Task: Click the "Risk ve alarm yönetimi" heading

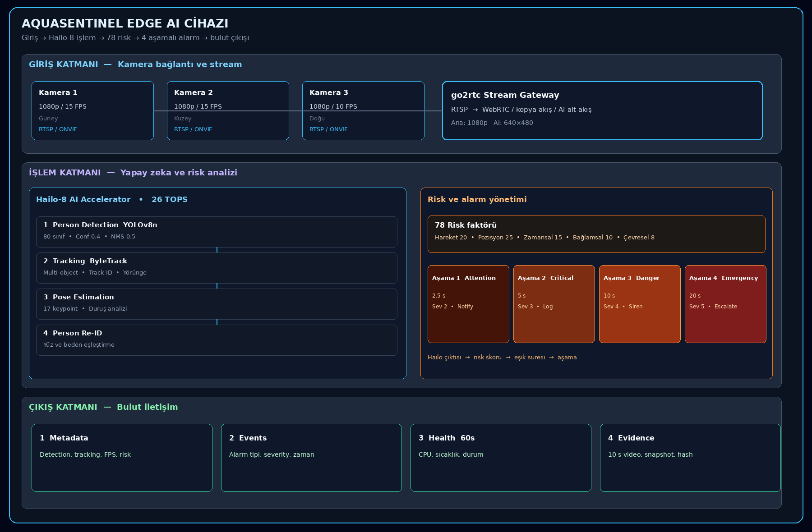Action: pyautogui.click(x=477, y=199)
